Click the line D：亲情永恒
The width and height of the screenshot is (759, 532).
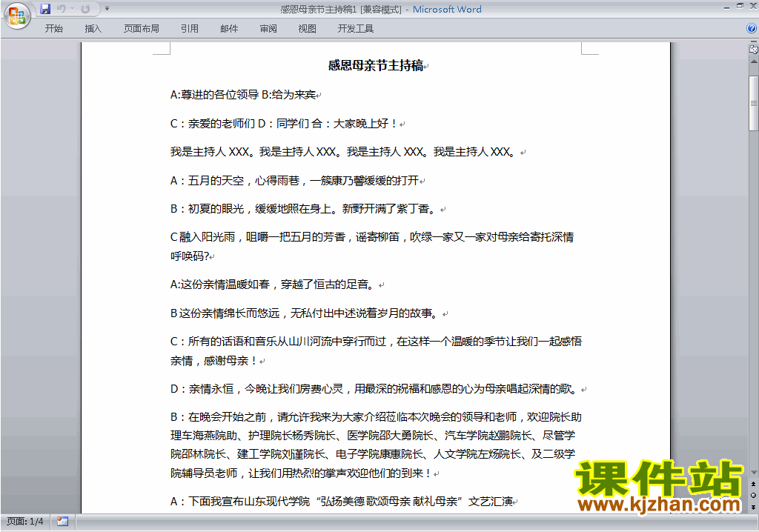pos(375,389)
